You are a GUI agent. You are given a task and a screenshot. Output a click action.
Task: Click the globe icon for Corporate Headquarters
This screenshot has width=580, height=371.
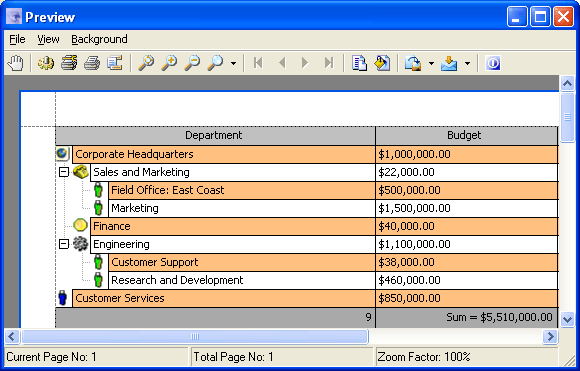[62, 154]
